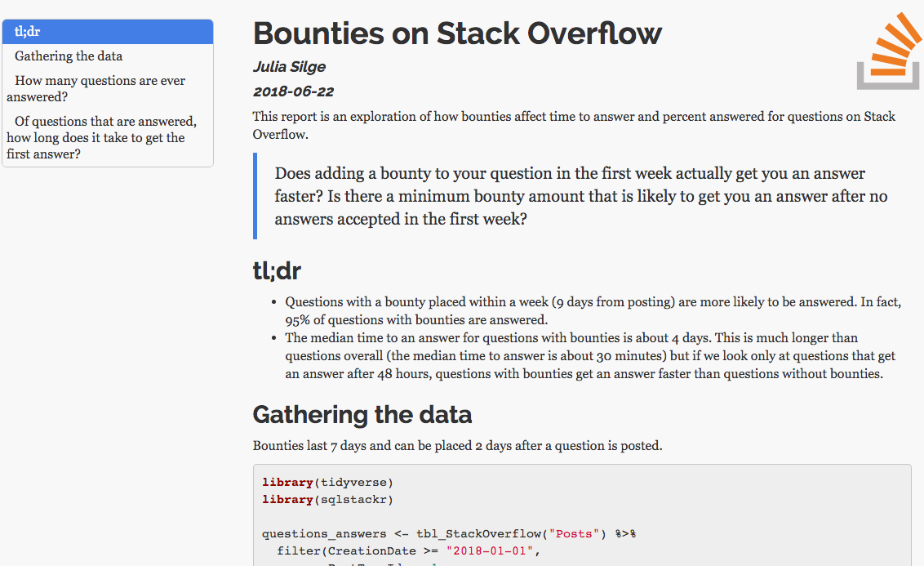Click the 'library(tidyverse)' code line

327,482
